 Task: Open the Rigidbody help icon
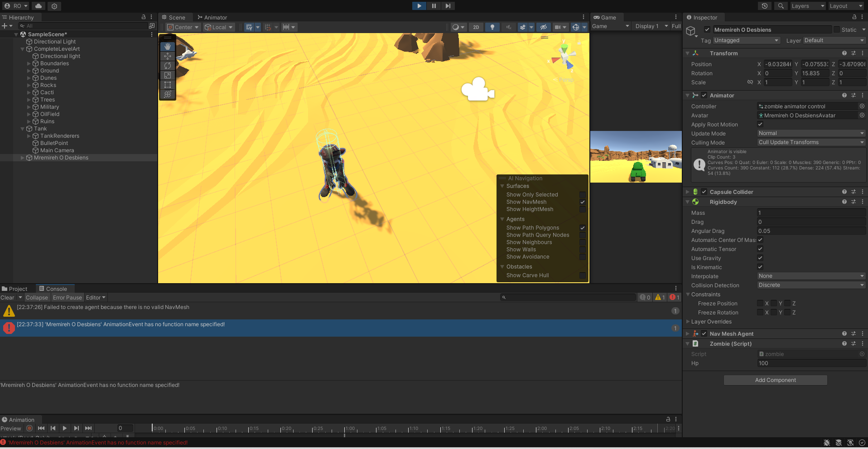844,202
